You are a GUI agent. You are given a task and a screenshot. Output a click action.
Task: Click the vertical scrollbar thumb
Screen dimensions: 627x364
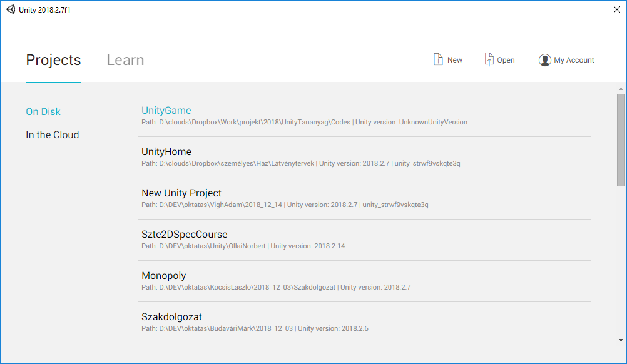pos(621,140)
